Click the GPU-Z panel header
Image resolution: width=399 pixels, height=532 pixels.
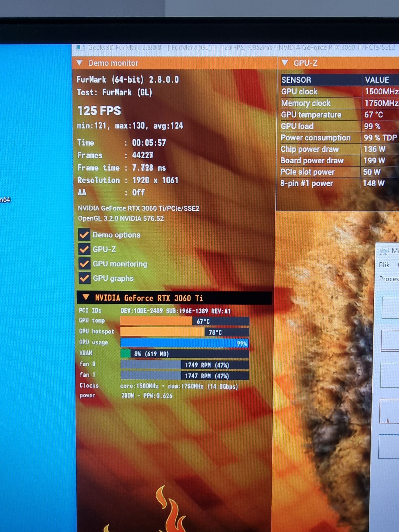(x=338, y=63)
